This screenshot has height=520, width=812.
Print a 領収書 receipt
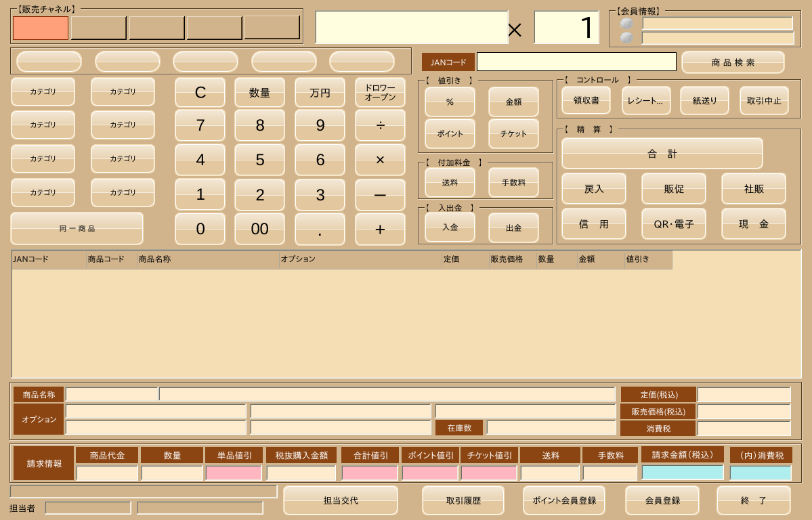click(586, 100)
